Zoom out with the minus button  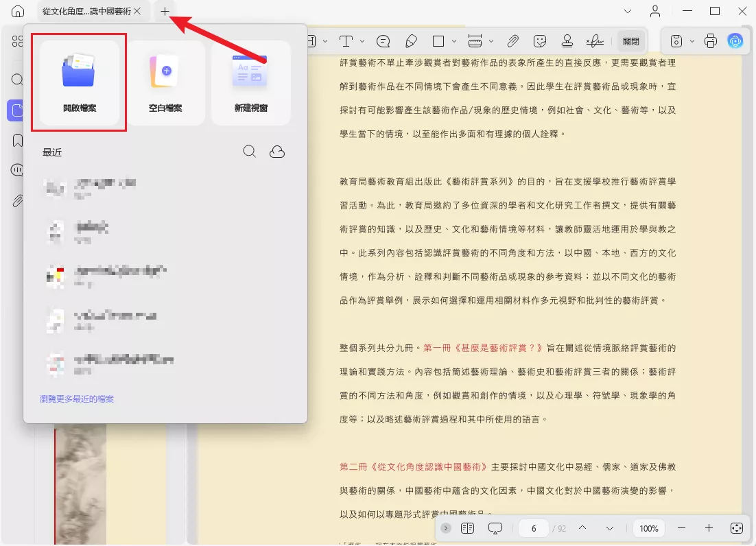[681, 528]
